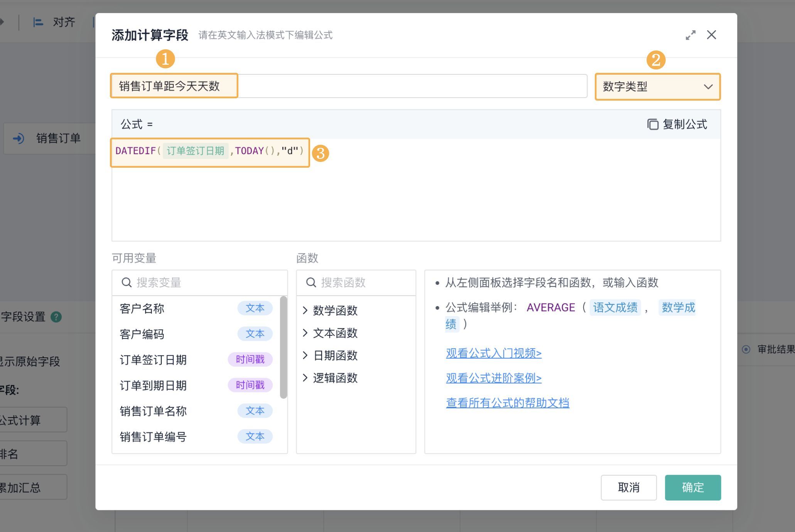
Task: Select the 订单签订日期 variable in list
Action: 153,360
